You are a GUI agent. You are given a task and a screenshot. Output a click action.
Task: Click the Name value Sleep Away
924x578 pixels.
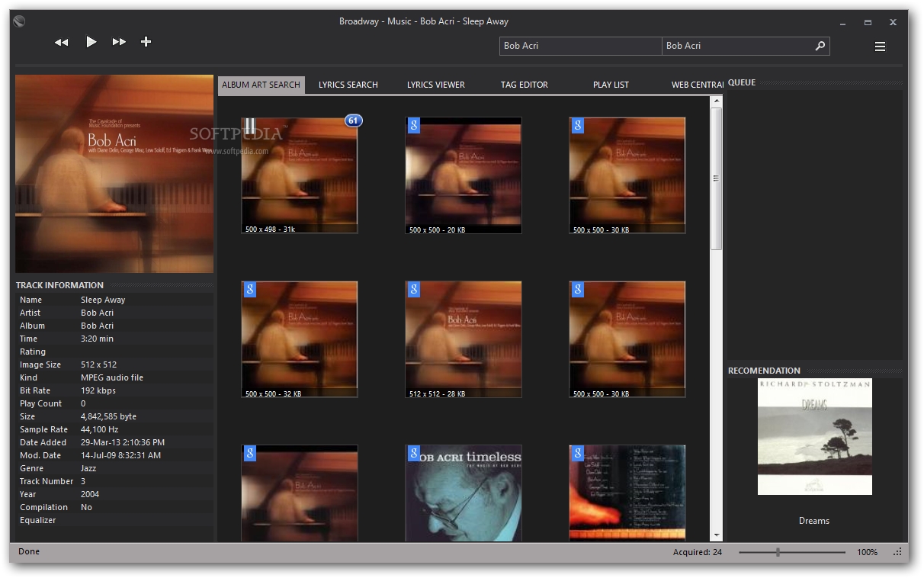pyautogui.click(x=103, y=300)
